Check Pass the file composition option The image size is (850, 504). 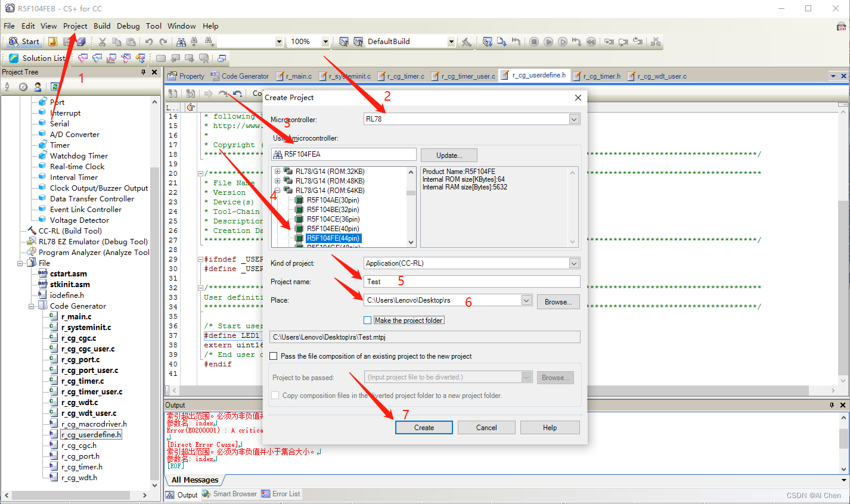click(273, 356)
